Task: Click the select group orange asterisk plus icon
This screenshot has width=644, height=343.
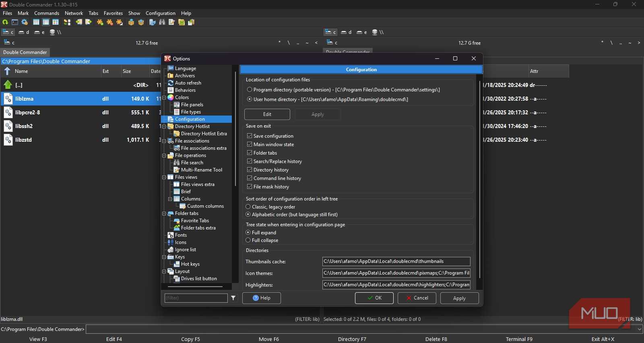Action: pos(100,22)
